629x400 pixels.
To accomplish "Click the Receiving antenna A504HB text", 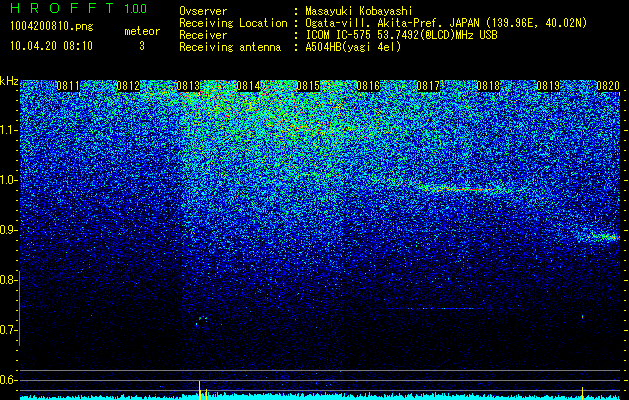I will point(290,47).
